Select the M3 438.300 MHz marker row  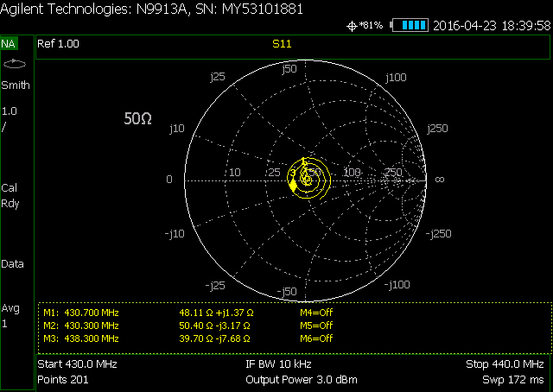80,338
